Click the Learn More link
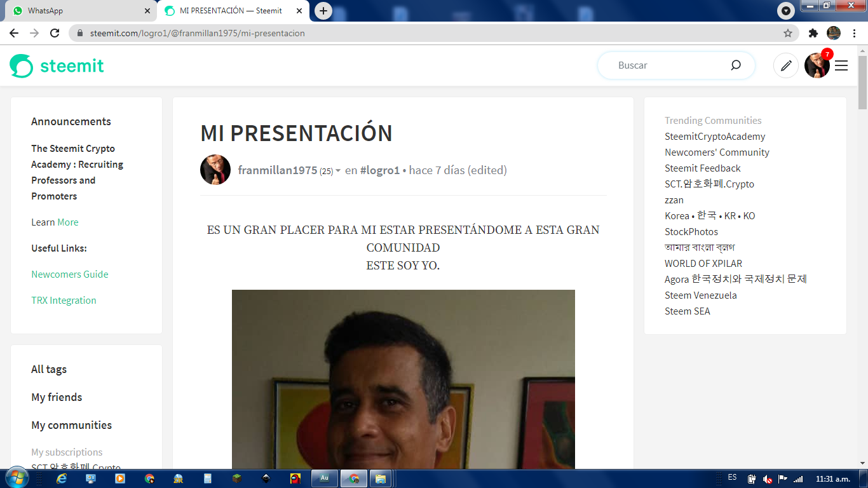The image size is (868, 488). coord(68,222)
